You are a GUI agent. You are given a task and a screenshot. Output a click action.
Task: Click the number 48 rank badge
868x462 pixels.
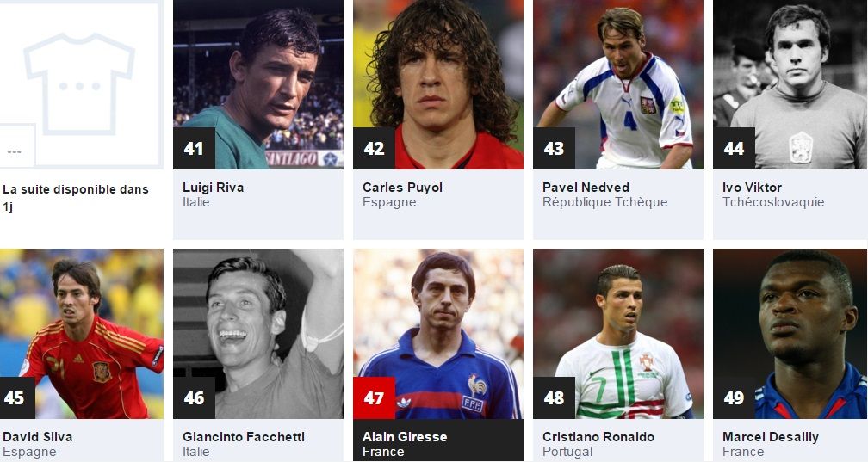(555, 397)
